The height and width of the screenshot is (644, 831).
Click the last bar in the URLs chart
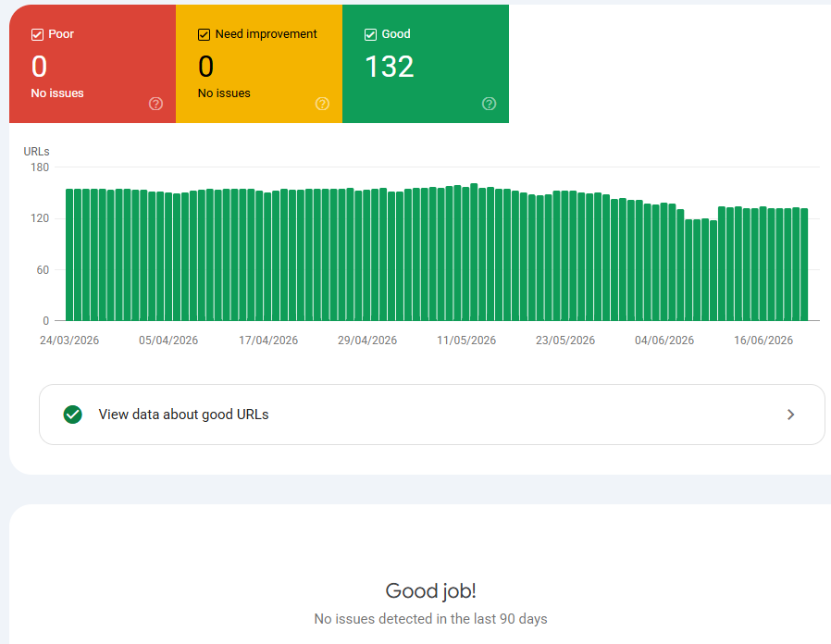click(804, 265)
